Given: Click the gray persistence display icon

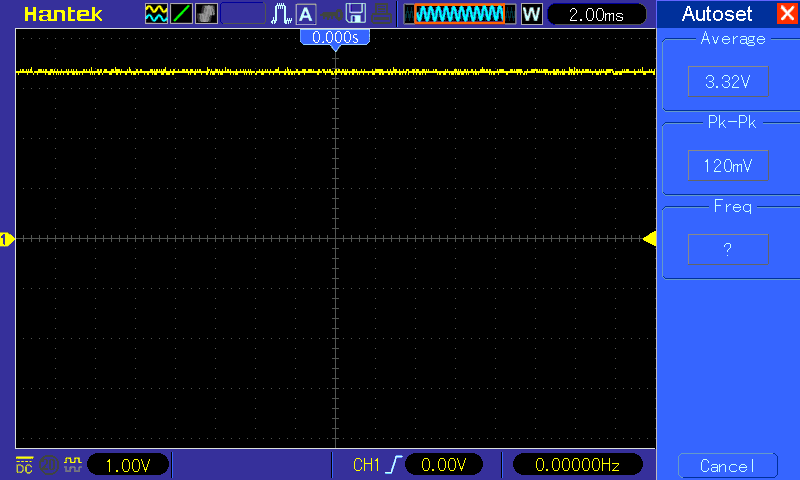Looking at the screenshot, I should point(206,14).
